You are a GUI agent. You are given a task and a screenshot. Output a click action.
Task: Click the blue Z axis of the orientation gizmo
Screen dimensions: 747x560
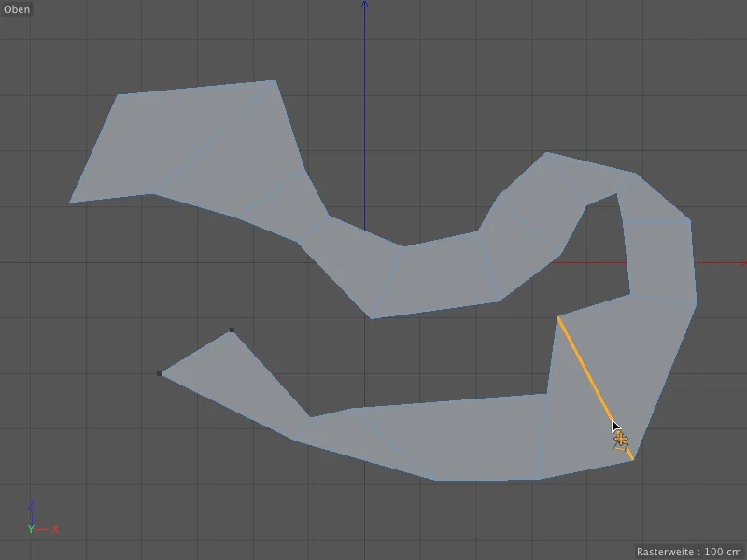(x=32, y=505)
